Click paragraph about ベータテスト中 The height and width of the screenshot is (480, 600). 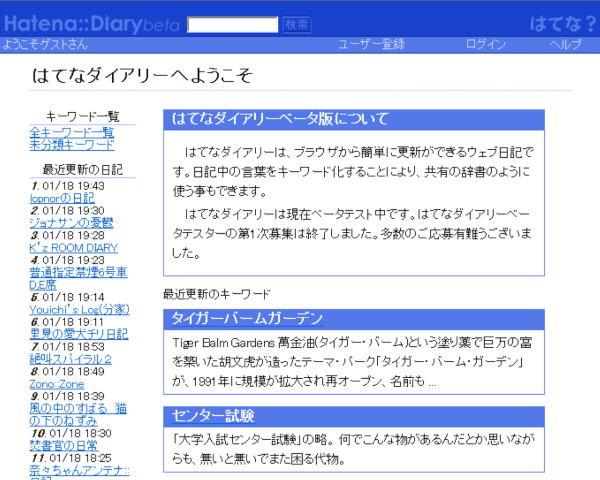(x=351, y=233)
